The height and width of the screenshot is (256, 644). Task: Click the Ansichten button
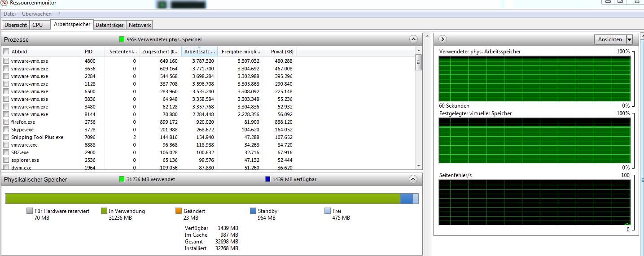[x=610, y=39]
